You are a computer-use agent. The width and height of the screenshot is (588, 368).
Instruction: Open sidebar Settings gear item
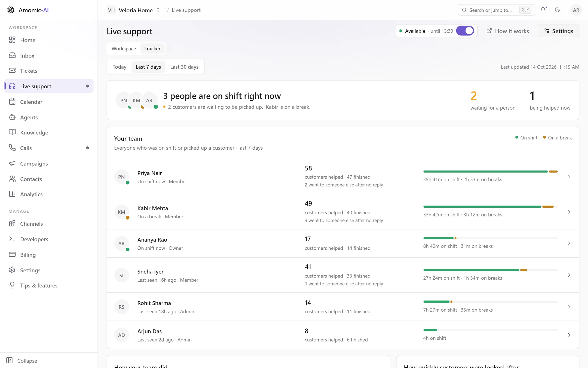[49, 270]
